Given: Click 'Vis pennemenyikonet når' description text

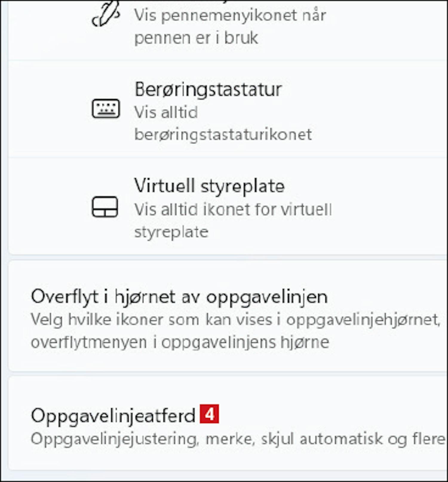Looking at the screenshot, I should pyautogui.click(x=230, y=15).
